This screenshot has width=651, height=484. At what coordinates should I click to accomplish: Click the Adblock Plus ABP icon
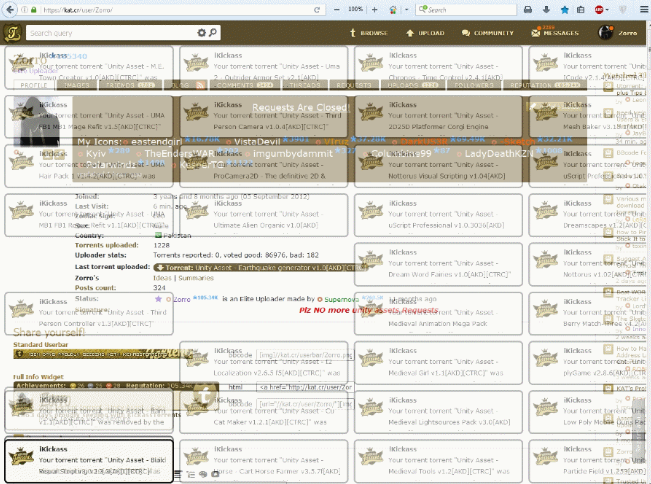599,10
